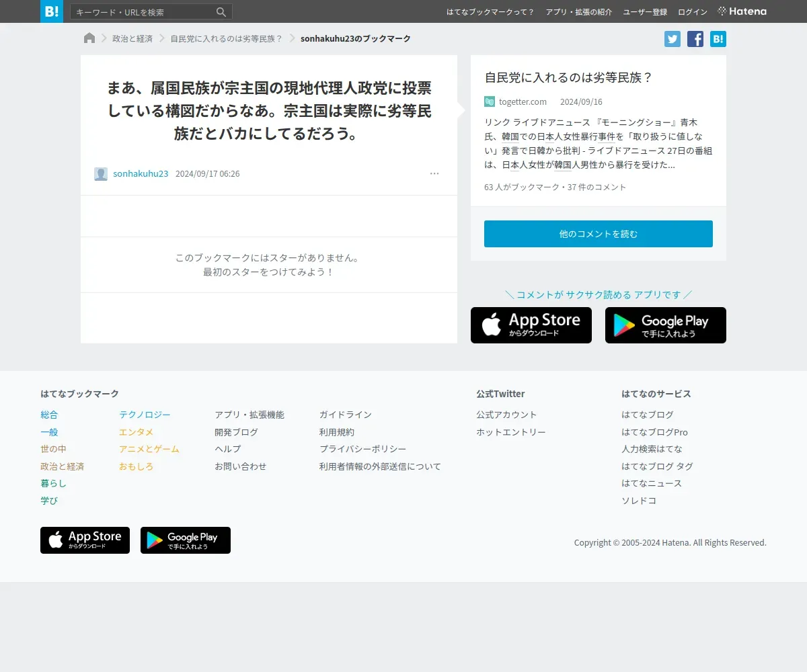The image size is (807, 672).
Task: Open はてなブログ service link
Action: coord(647,415)
